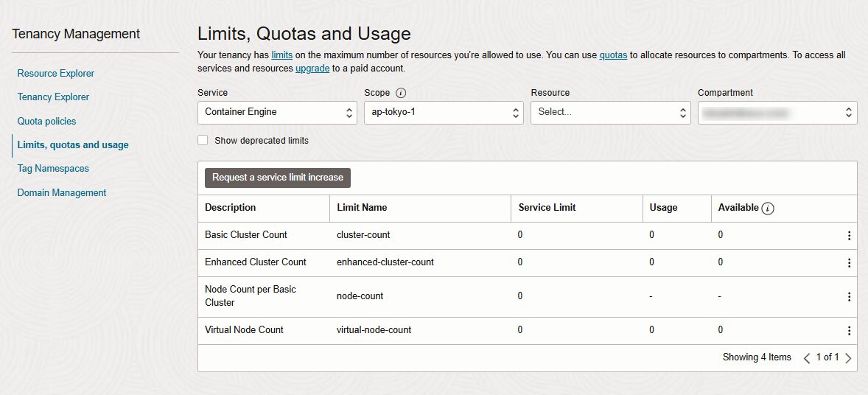This screenshot has height=395, width=868.
Task: Open Quota policies in sidebar
Action: point(46,121)
